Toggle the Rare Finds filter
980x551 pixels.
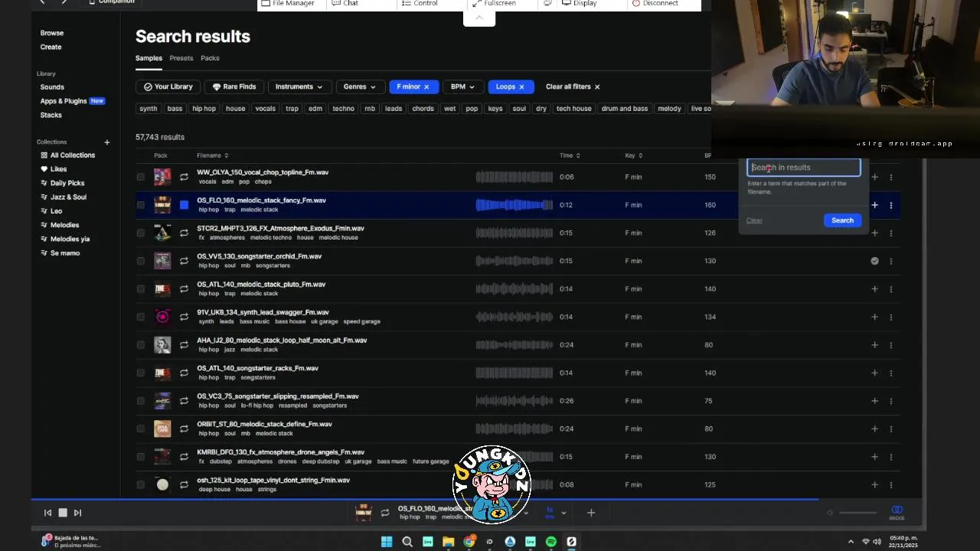click(x=234, y=86)
